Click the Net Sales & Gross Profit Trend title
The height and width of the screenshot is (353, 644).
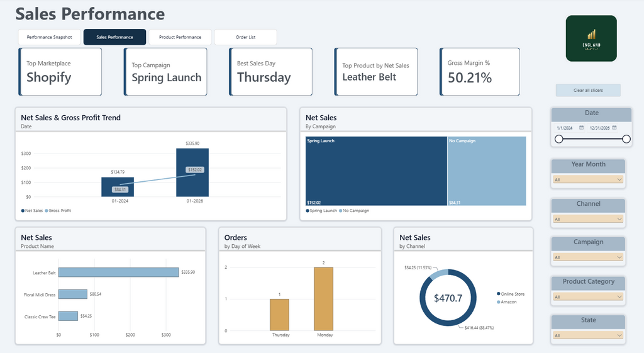click(x=70, y=118)
